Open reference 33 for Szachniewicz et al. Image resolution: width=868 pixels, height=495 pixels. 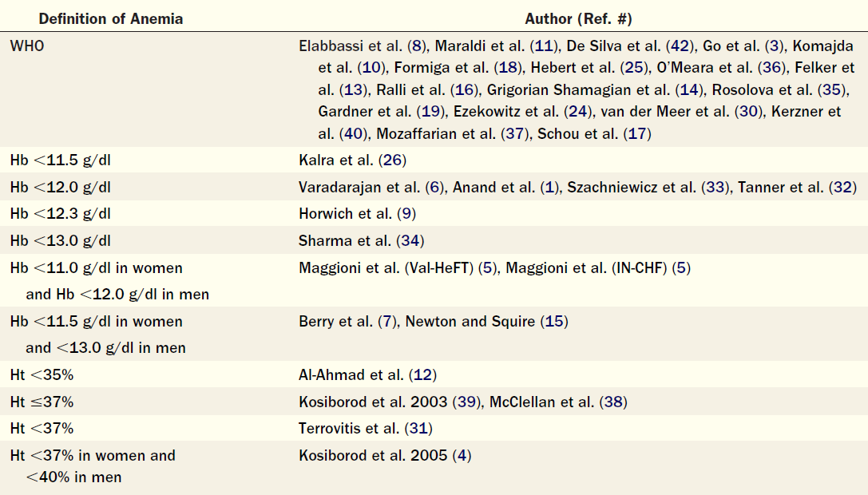coord(715,188)
